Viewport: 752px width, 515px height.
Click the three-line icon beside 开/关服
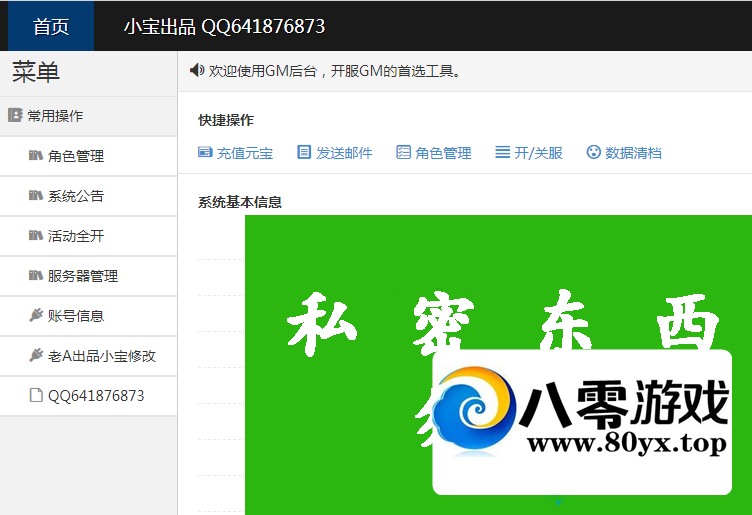[503, 152]
